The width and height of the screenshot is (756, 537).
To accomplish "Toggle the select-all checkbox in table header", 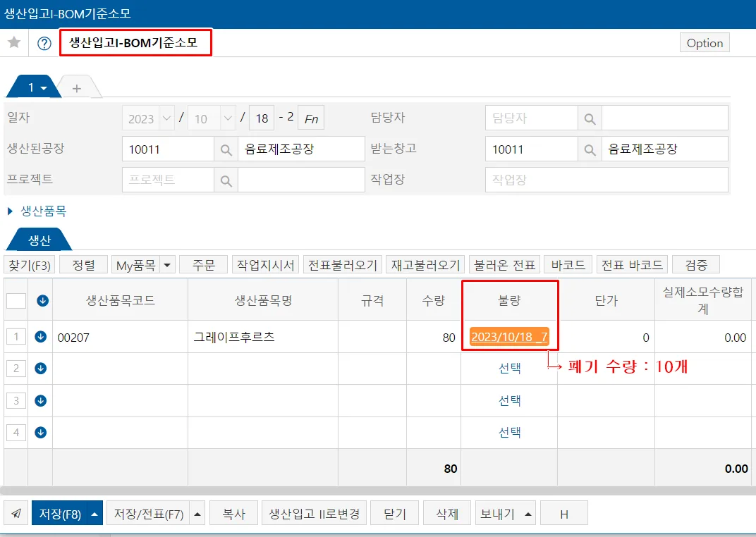I will point(16,300).
